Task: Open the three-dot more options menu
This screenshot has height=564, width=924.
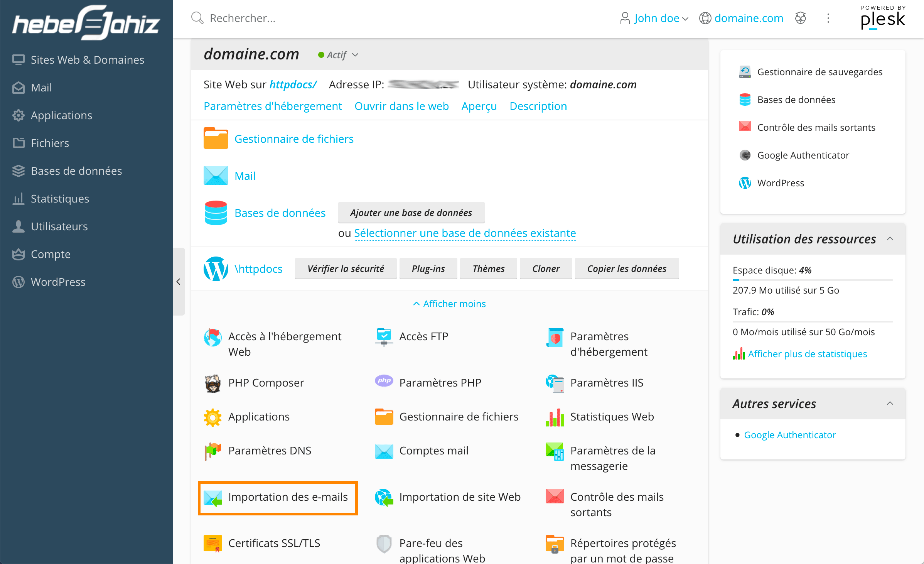Action: point(828,18)
